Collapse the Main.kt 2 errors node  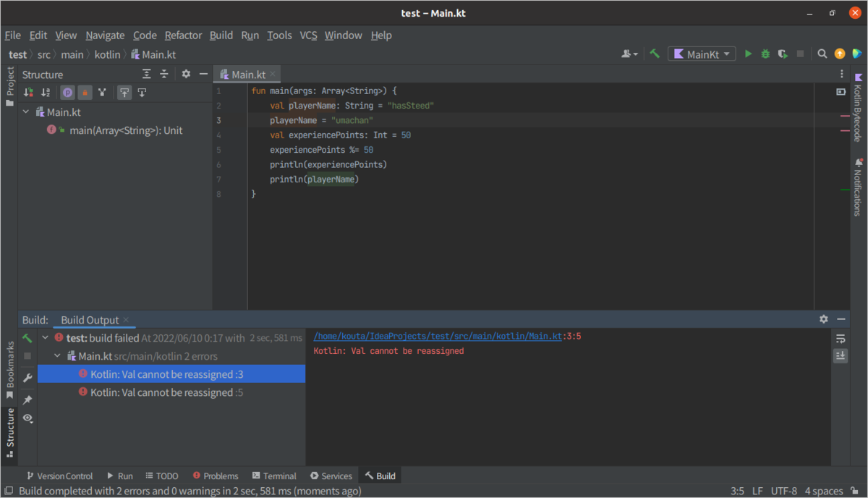(58, 356)
